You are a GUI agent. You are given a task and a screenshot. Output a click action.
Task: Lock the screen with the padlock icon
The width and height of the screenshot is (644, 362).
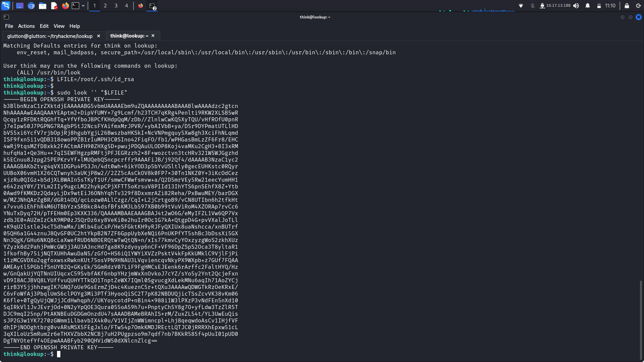[627, 5]
